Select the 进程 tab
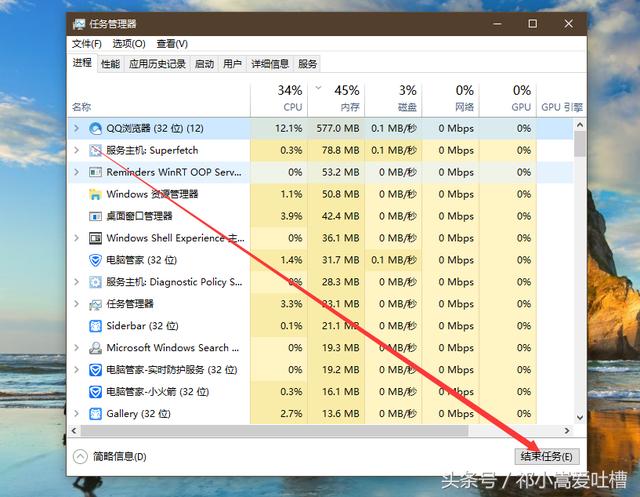 tap(82, 63)
